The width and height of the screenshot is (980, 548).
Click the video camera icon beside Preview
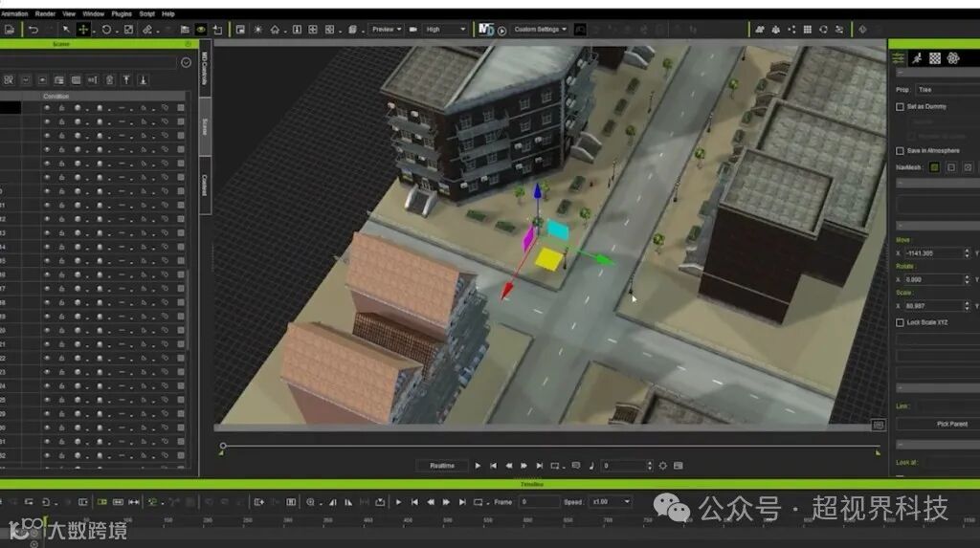coord(413,30)
